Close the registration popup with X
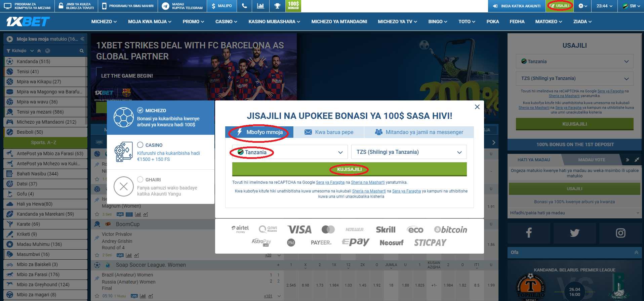 pyautogui.click(x=477, y=107)
